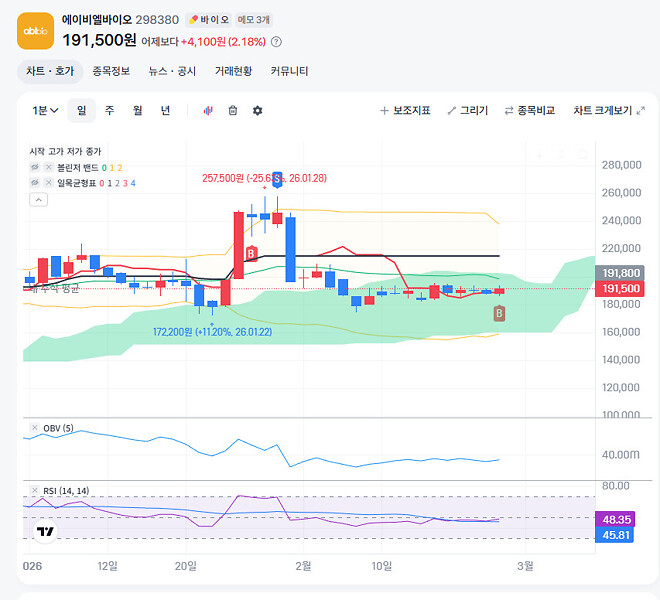This screenshot has height=600, width=660.
Task: Click the question mark help icon beside price change
Action: point(276,42)
